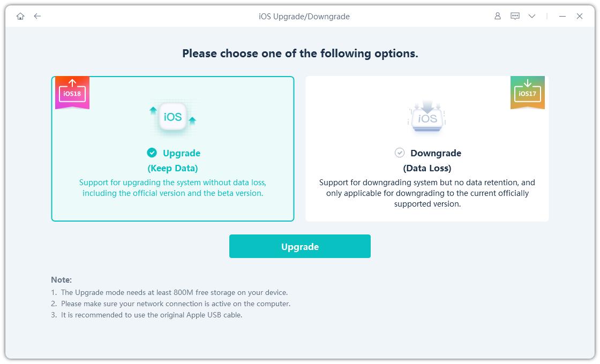The width and height of the screenshot is (600, 364).
Task: Click the iOS17 downgrade ribbon badge
Action: pyautogui.click(x=528, y=93)
